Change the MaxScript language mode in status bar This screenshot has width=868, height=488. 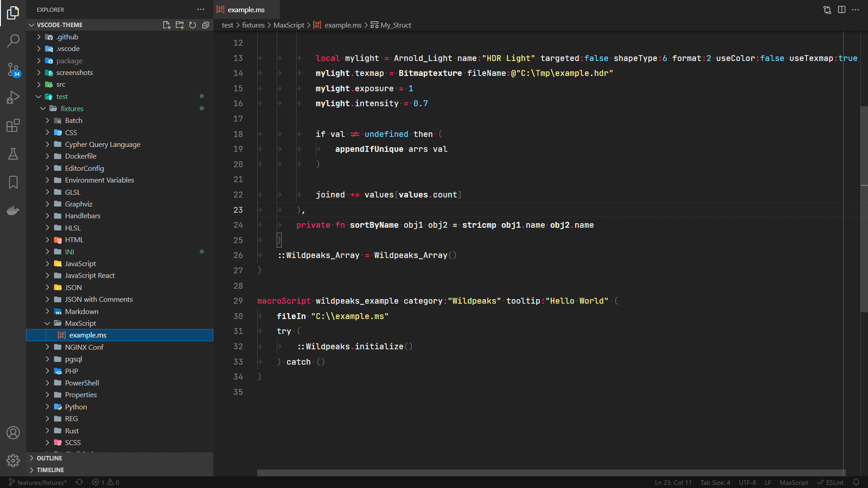click(x=793, y=482)
